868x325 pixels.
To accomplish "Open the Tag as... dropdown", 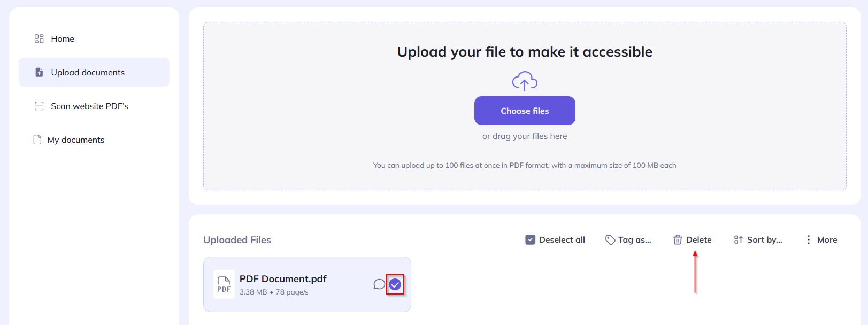I will coord(628,240).
